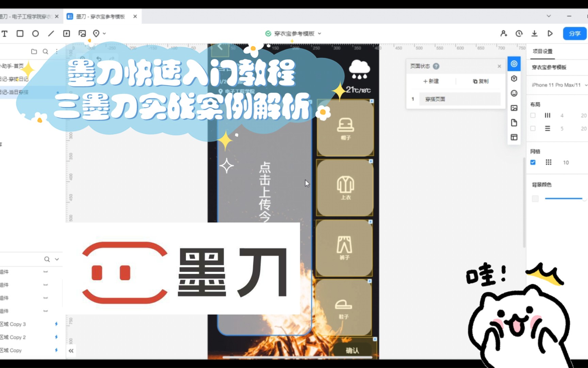
Task: Enable the column layout checkbox under 布局
Action: click(533, 115)
